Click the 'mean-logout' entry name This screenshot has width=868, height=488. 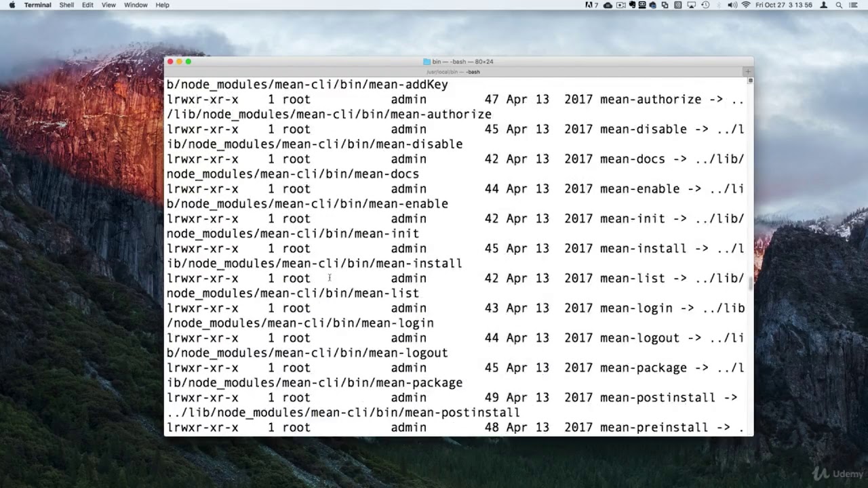639,338
